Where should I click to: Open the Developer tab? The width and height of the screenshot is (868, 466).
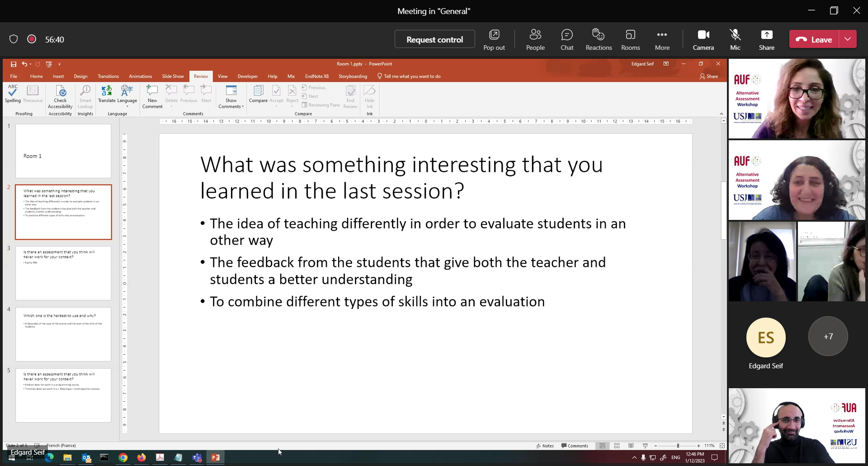click(x=248, y=76)
